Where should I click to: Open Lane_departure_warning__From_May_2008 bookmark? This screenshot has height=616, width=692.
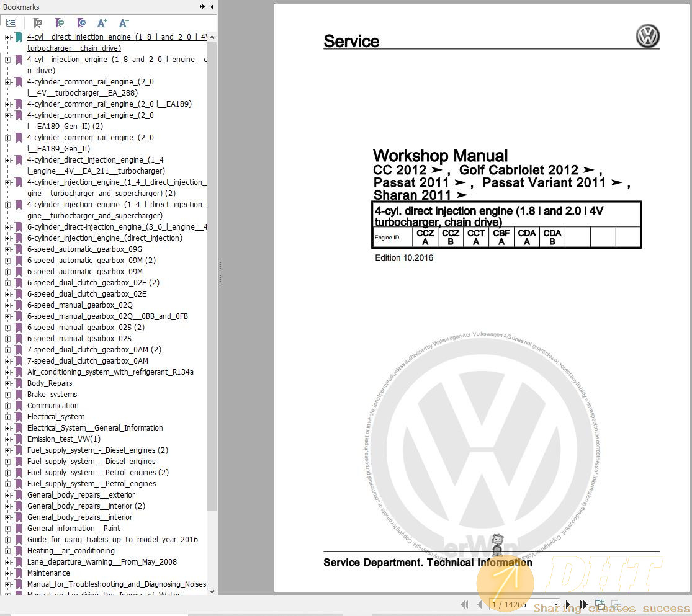click(x=102, y=562)
